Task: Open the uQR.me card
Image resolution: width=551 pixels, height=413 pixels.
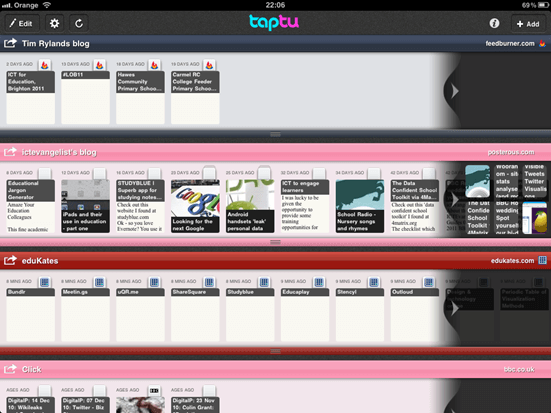Action: (x=140, y=315)
